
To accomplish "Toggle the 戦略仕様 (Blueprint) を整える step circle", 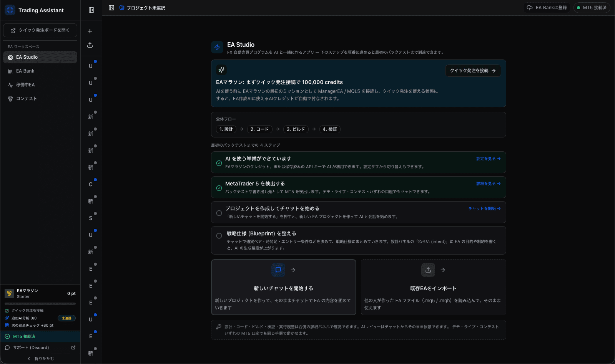I will pyautogui.click(x=219, y=236).
